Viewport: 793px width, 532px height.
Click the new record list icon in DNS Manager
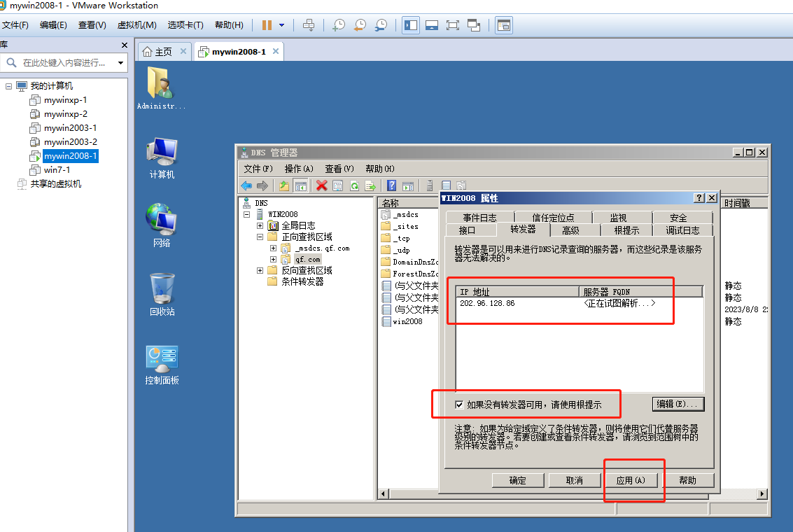446,185
